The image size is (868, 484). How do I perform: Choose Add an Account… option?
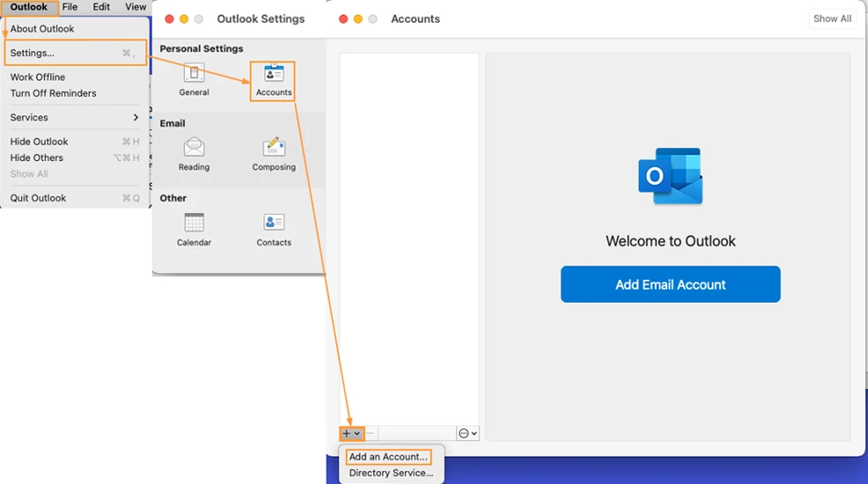click(x=388, y=457)
